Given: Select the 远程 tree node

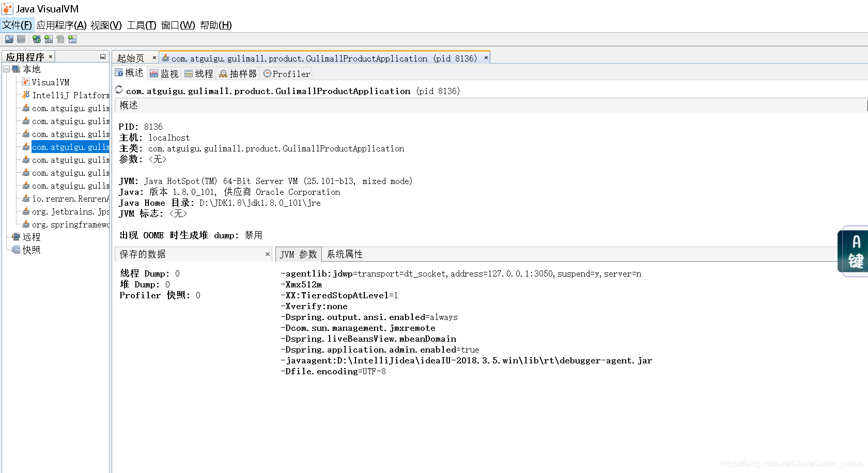Looking at the screenshot, I should pyautogui.click(x=32, y=237).
